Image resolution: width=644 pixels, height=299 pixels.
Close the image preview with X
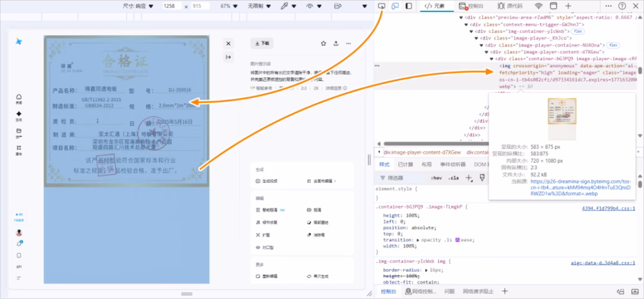228,43
